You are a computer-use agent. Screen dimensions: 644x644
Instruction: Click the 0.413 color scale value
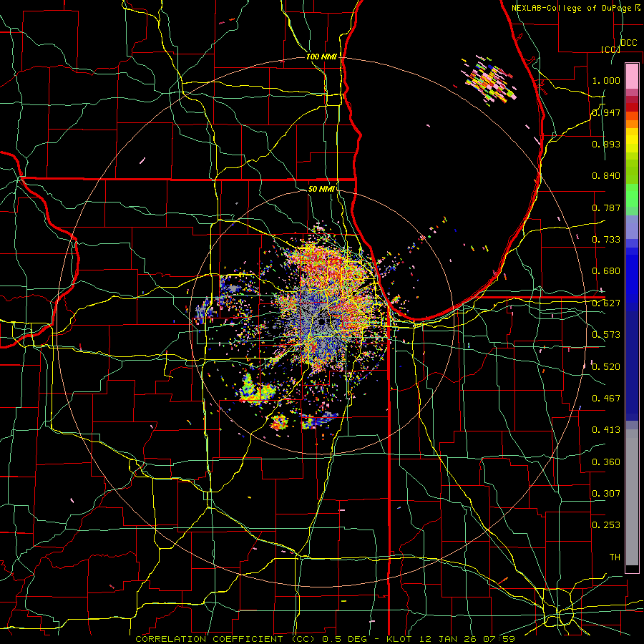(x=606, y=430)
